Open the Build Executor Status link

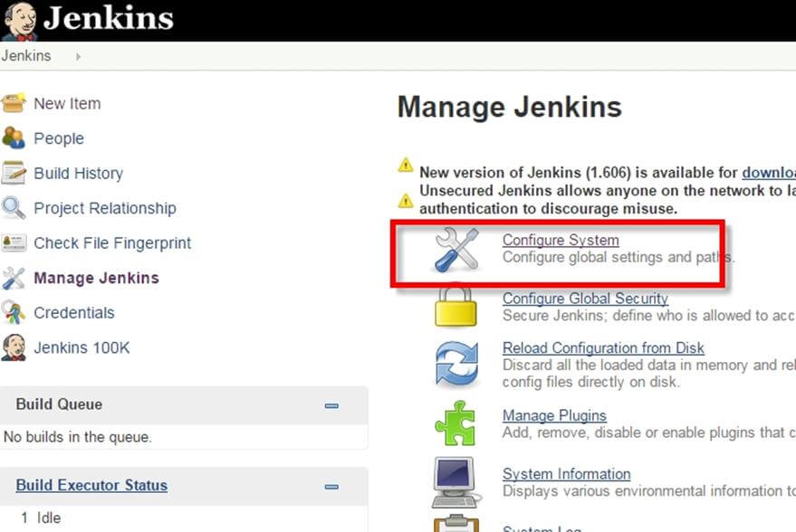coord(91,485)
